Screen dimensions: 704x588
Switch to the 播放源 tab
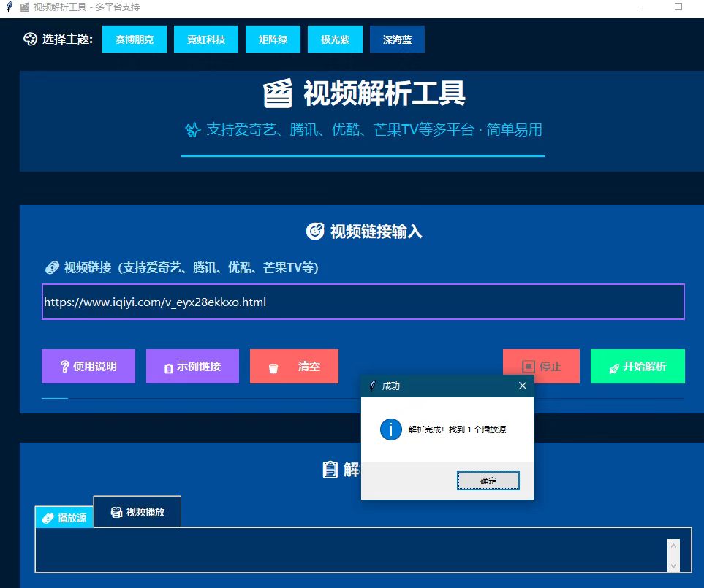coord(64,518)
